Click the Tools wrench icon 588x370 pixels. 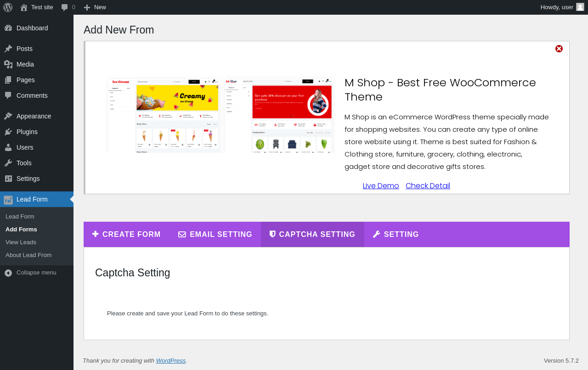[x=8, y=163]
